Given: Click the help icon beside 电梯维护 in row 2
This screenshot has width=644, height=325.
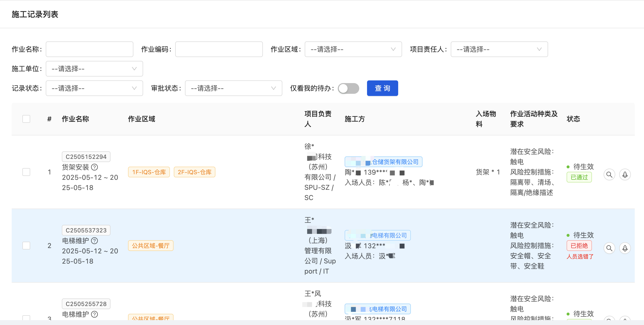Looking at the screenshot, I should coord(94,240).
